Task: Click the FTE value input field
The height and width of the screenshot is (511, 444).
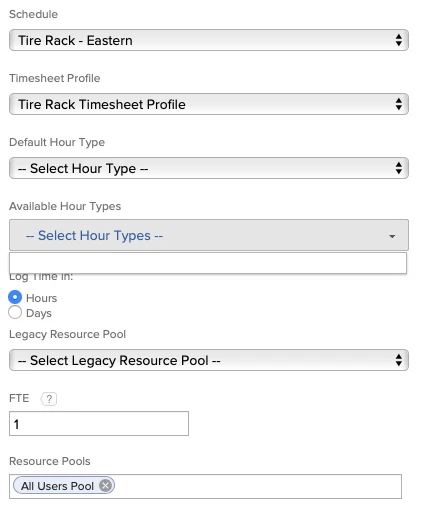Action: tap(99, 424)
